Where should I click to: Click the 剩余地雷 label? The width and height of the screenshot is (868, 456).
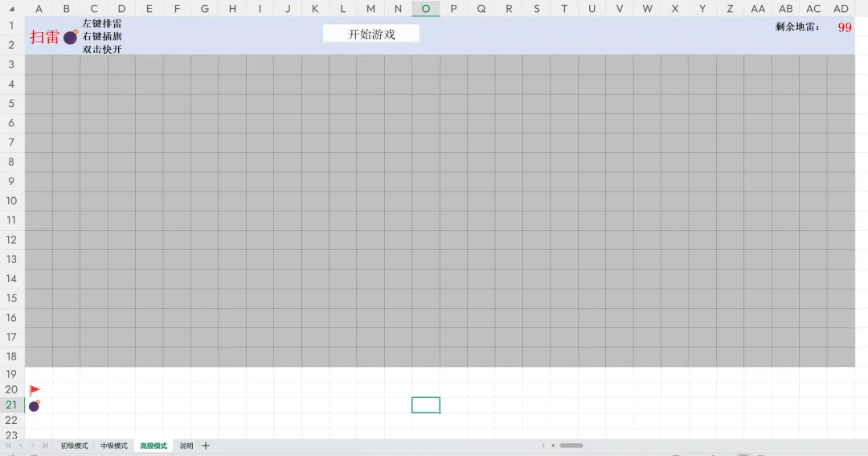click(x=798, y=27)
